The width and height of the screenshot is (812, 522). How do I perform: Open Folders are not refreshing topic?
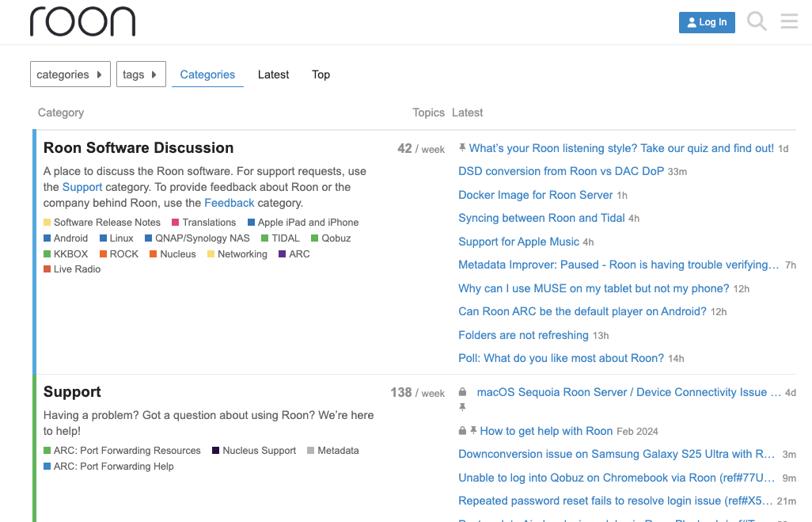[524, 335]
